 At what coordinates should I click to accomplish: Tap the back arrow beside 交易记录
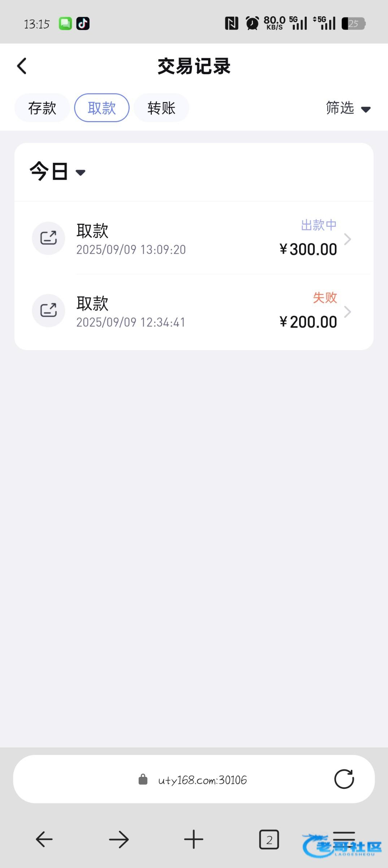pos(22,66)
